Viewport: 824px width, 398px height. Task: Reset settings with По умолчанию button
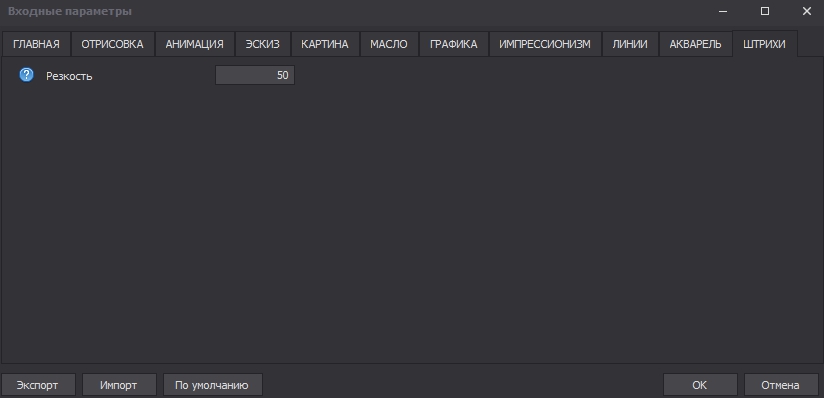212,385
